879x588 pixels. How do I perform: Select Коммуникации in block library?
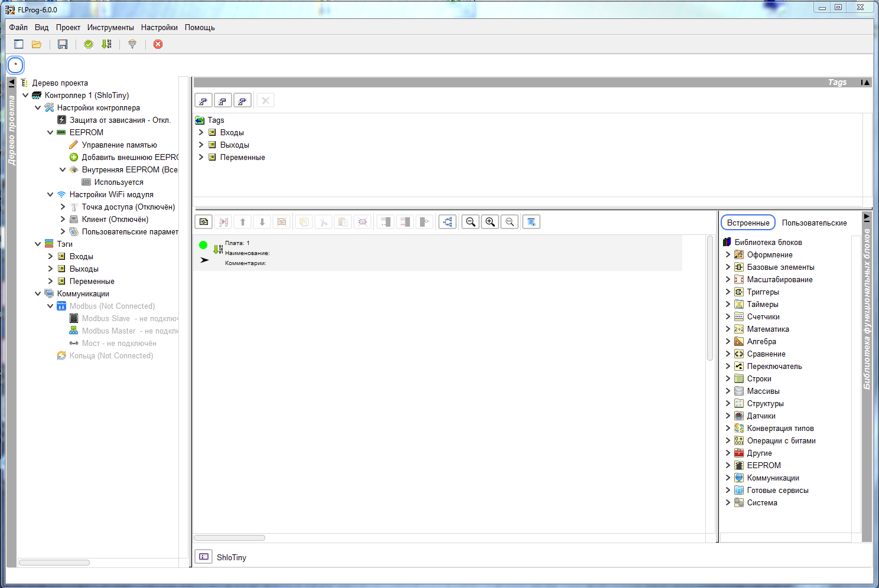pyautogui.click(x=773, y=478)
